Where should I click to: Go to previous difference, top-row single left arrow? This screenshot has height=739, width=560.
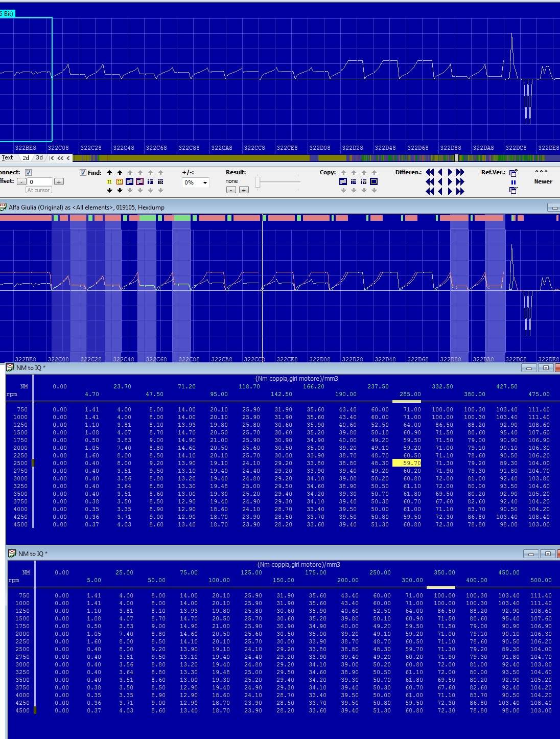click(440, 172)
